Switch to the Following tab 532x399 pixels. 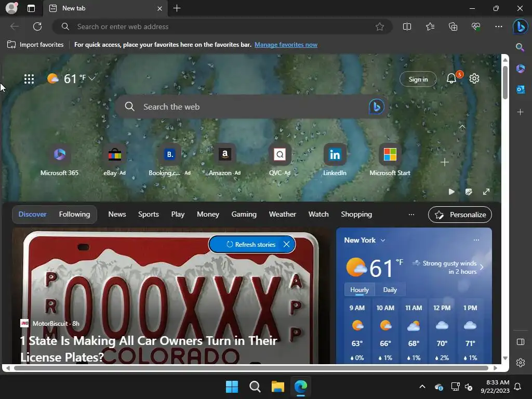click(x=75, y=214)
